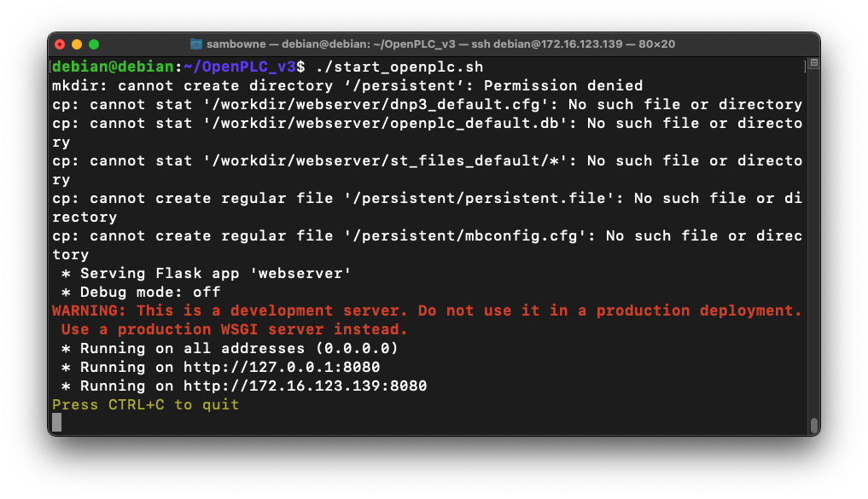Screen dimensions: 868x499
Task: Open the http://127.0.0.1:8080 URL
Action: tap(282, 367)
